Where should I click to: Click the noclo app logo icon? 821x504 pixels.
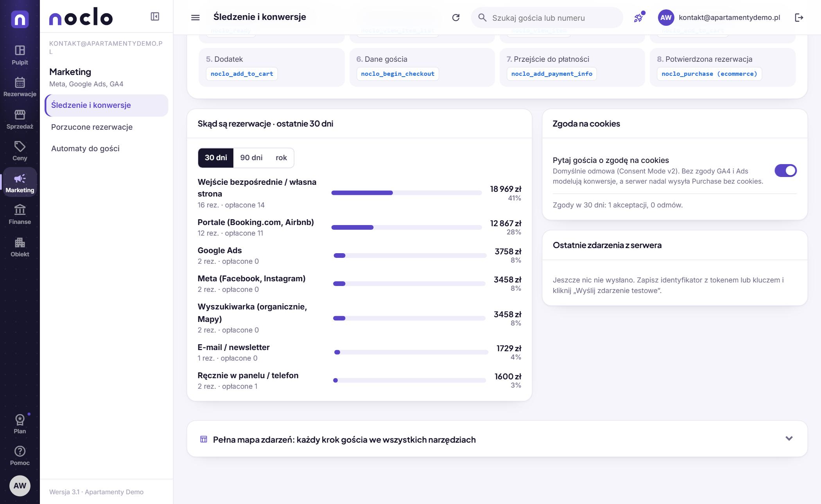pos(20,19)
